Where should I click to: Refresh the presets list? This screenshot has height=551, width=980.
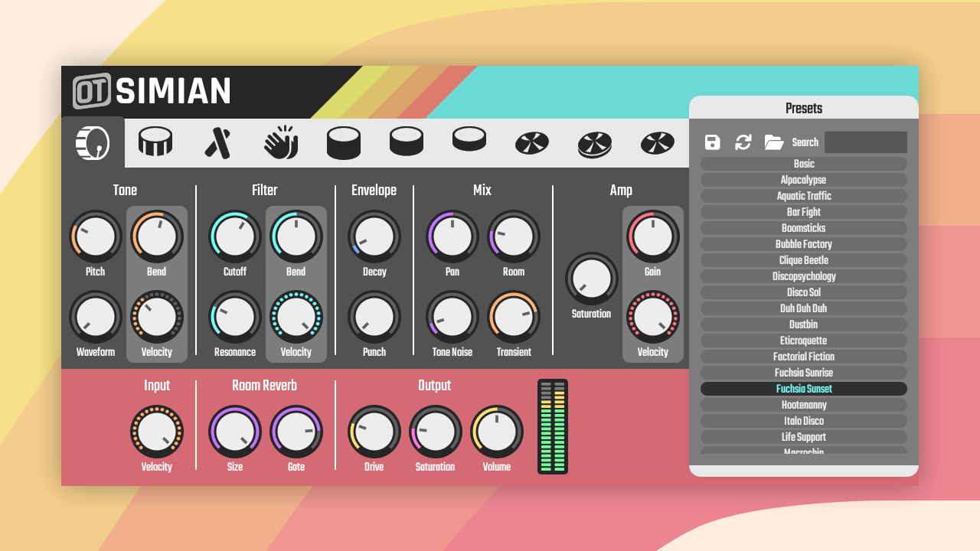(x=743, y=142)
